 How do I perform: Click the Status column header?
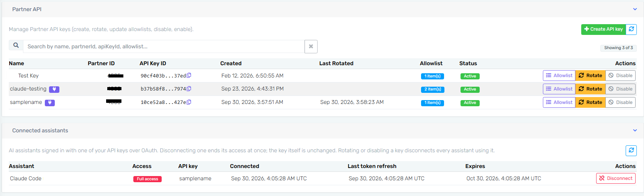tap(468, 63)
